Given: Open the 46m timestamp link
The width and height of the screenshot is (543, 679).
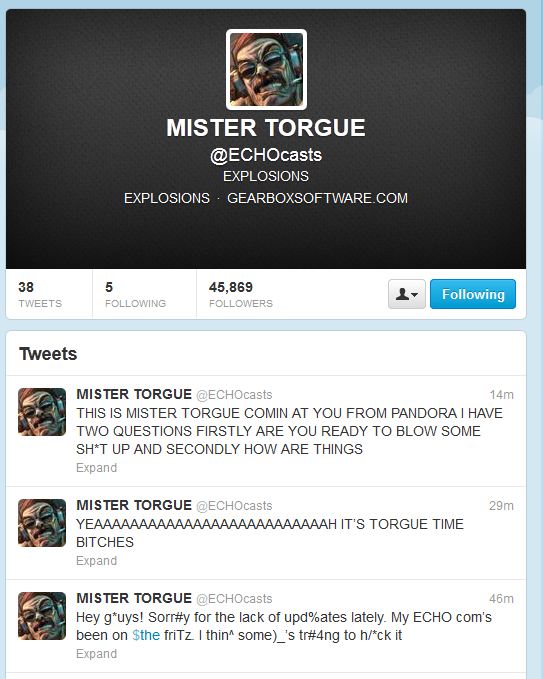Looking at the screenshot, I should [501, 599].
